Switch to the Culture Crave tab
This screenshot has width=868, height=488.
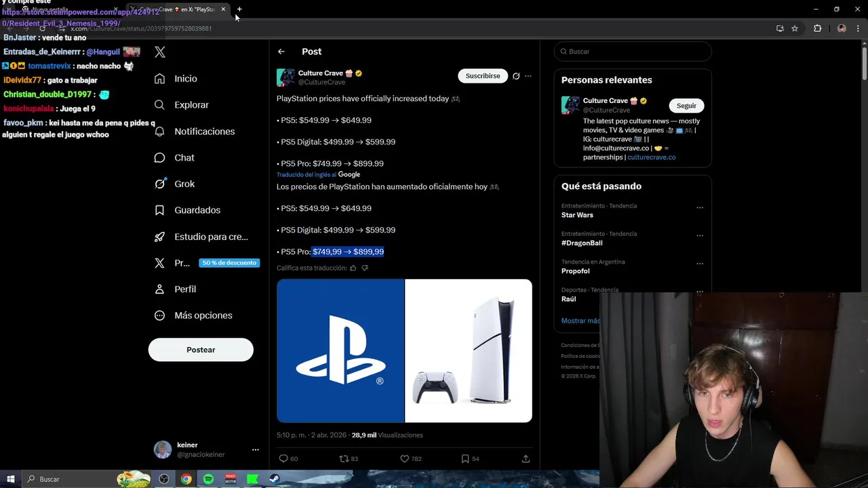point(178,9)
